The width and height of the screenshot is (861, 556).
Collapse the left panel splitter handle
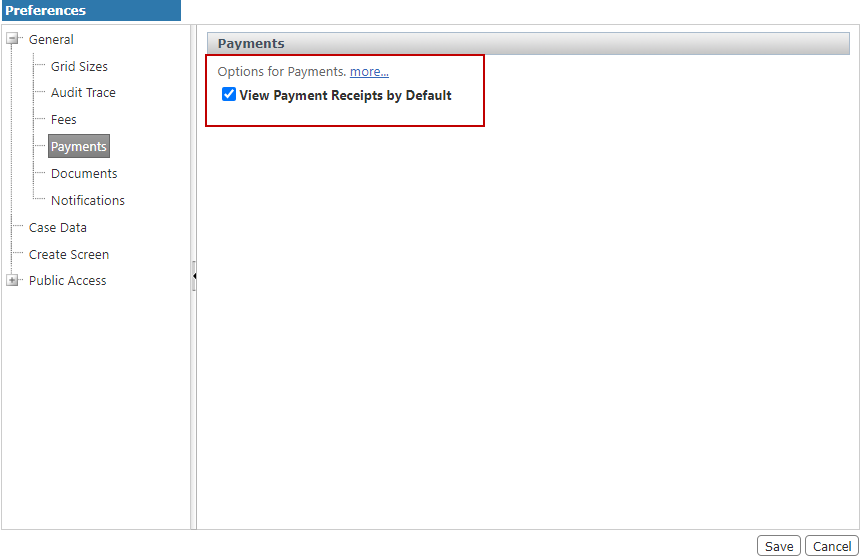(x=194, y=276)
